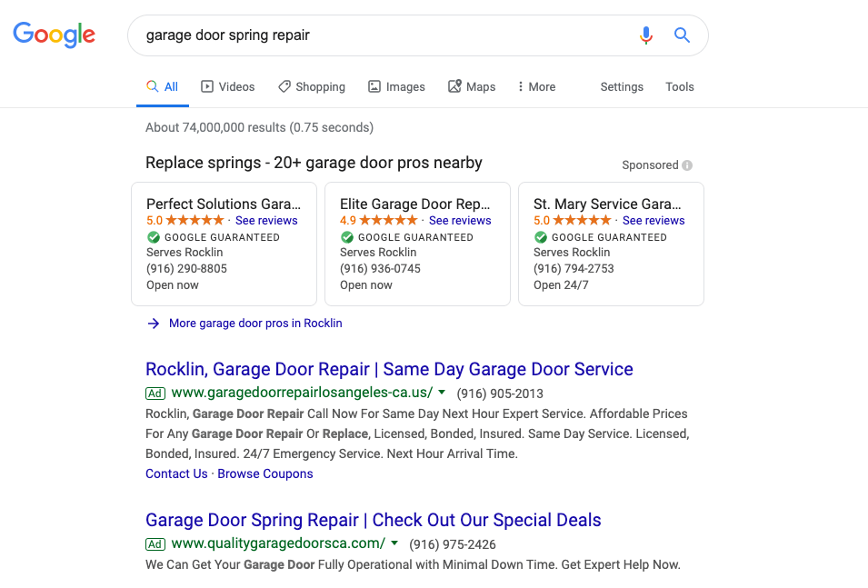This screenshot has width=868, height=588.
Task: Open dropdown arrow next to garagedoorrepairlosangeles-ca.us
Action: click(x=442, y=392)
